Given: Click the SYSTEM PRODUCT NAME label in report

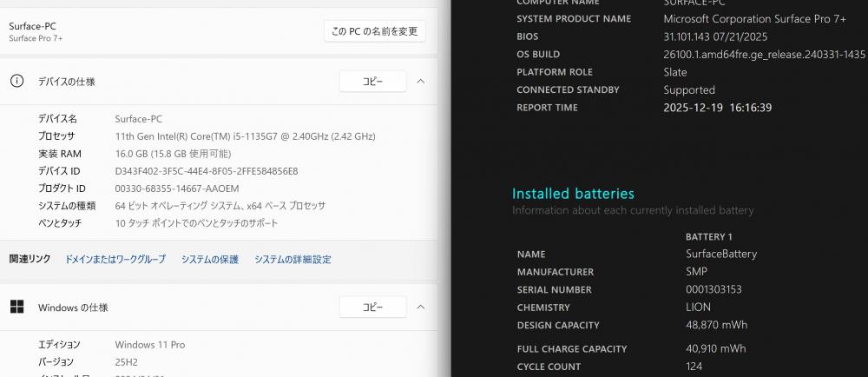Looking at the screenshot, I should pos(574,19).
